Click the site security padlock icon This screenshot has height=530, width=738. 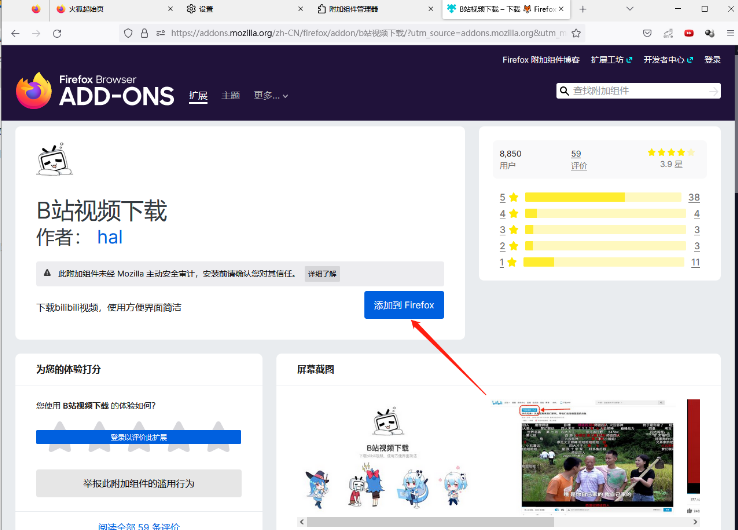144,33
